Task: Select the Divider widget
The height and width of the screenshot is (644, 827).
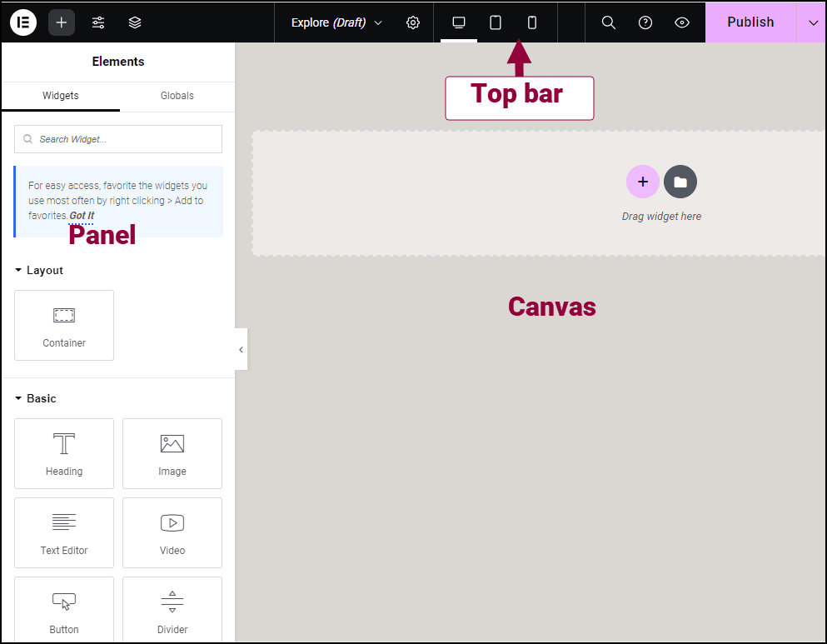Action: [172, 610]
